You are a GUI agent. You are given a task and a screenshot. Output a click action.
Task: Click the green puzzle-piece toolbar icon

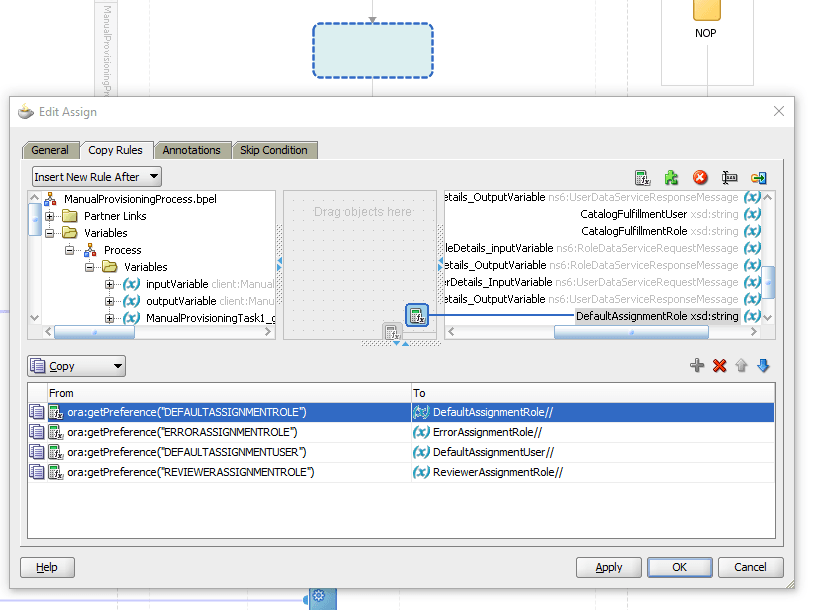[672, 177]
